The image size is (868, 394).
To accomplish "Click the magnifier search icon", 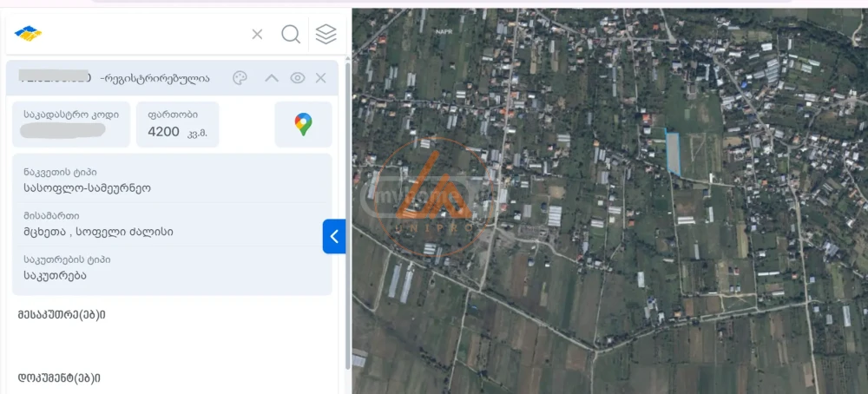I will tap(291, 34).
